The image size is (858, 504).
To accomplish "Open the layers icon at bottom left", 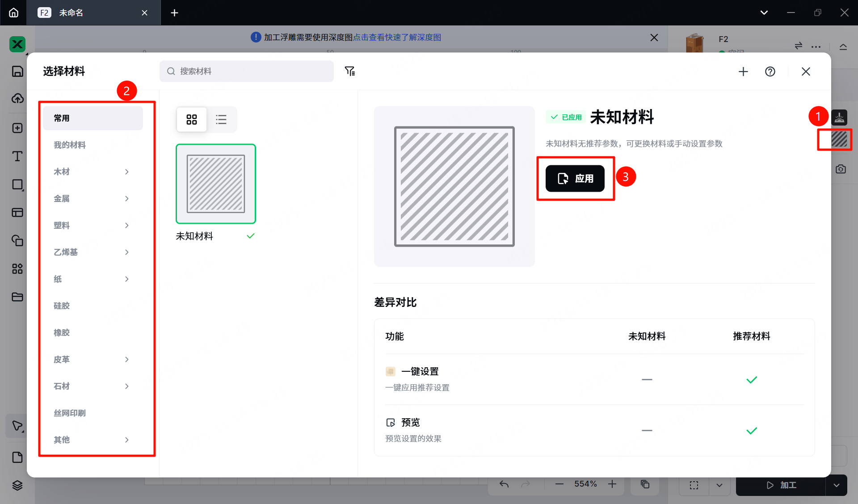I will [17, 485].
